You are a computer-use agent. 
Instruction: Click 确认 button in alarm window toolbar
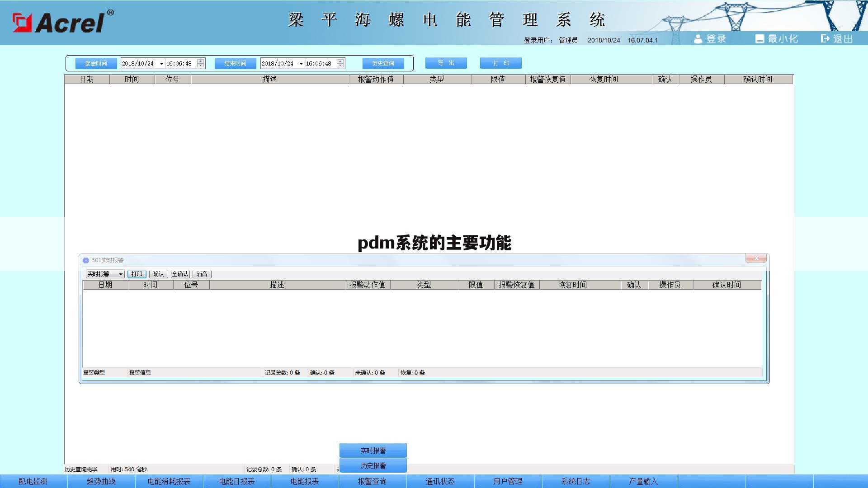point(159,274)
